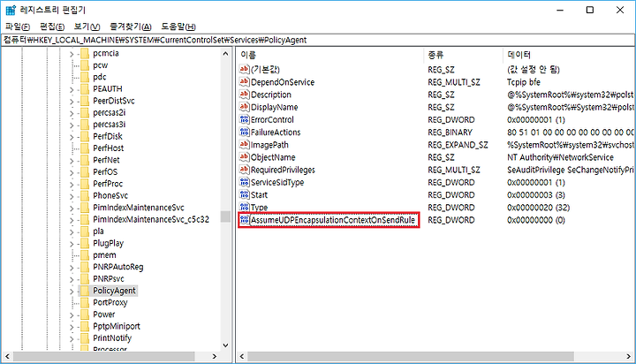
Task: Expand the pcmcia key
Action: (72, 54)
